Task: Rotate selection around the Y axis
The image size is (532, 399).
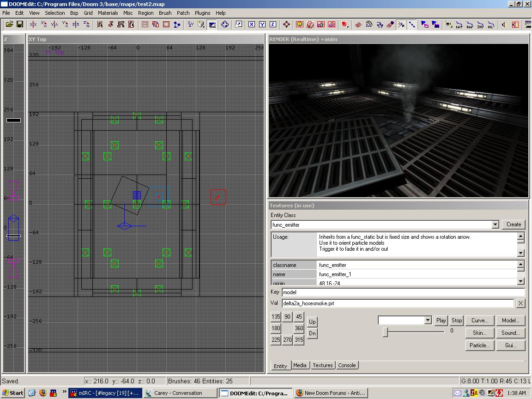Action: coord(65,24)
